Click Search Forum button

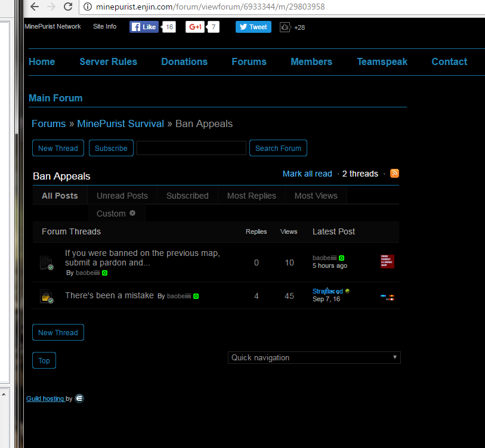(x=278, y=148)
